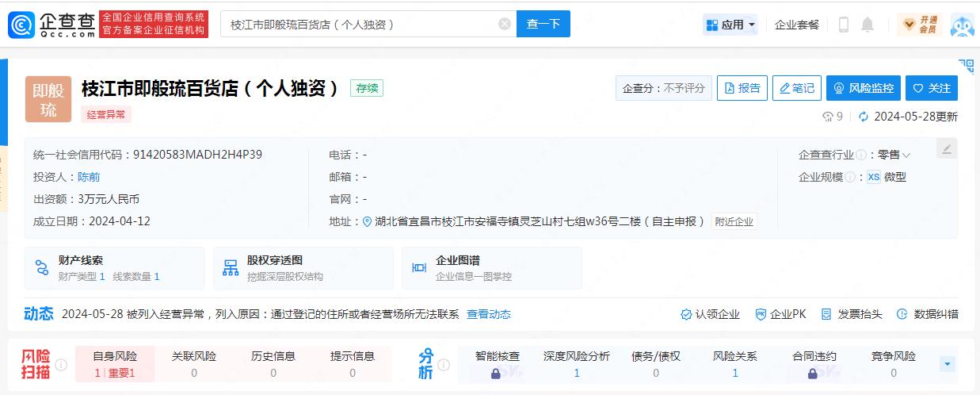Image resolution: width=980 pixels, height=395 pixels.
Task: Click the 存续 status tag
Action: [367, 88]
